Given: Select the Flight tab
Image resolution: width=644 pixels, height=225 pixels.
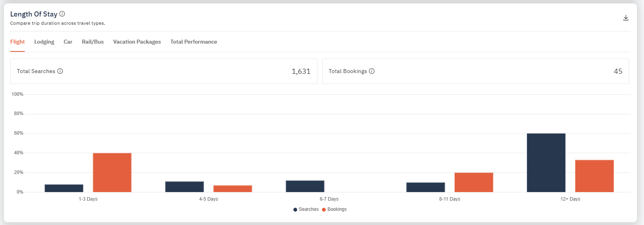Looking at the screenshot, I should (x=17, y=42).
